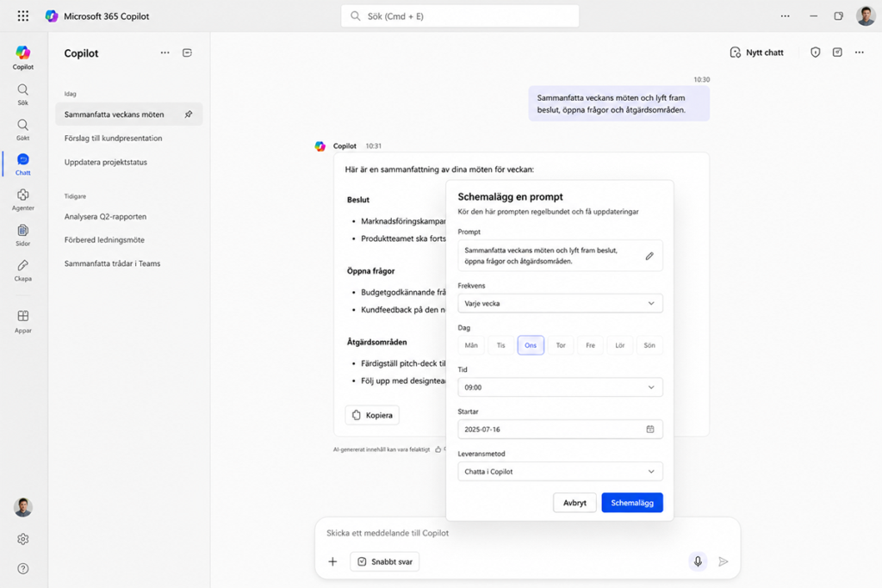The image size is (882, 588).
Task: Open the Frekvens dropdown Varje vecka
Action: coord(560,303)
